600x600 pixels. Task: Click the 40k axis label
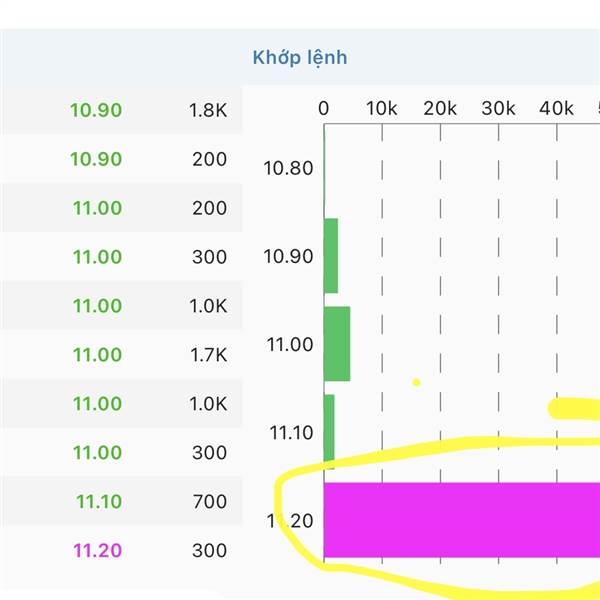[556, 109]
